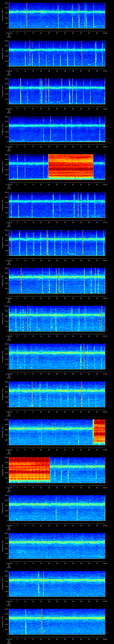Click the spectrogram panel starting at 13:33:00
The image size is (114, 644).
(x=57, y=91)
